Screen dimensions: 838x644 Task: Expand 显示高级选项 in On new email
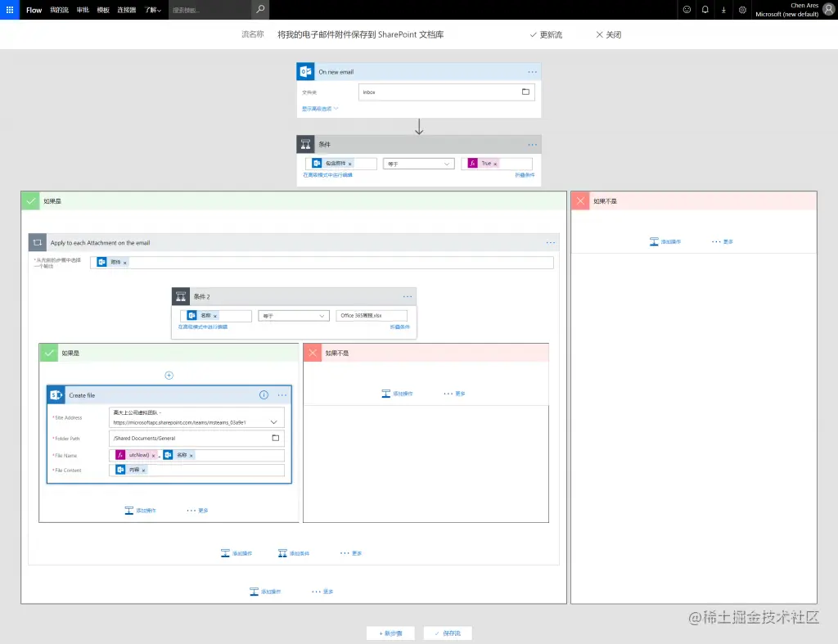pos(320,109)
